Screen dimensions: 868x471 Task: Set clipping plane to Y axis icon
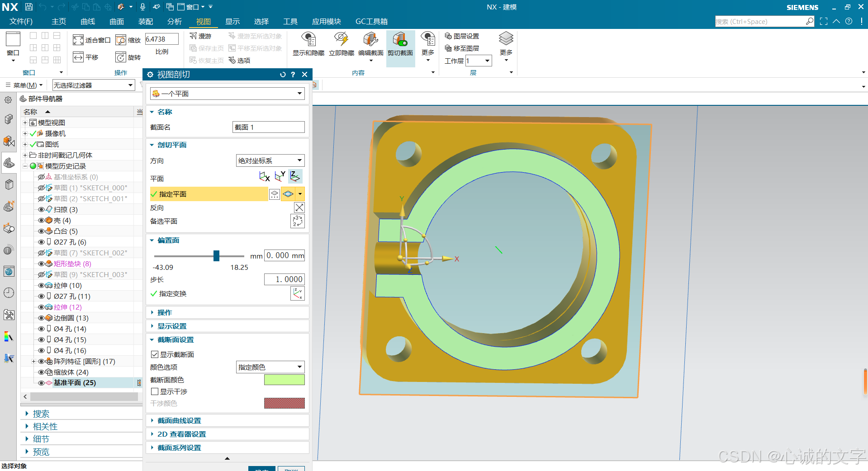coord(280,176)
